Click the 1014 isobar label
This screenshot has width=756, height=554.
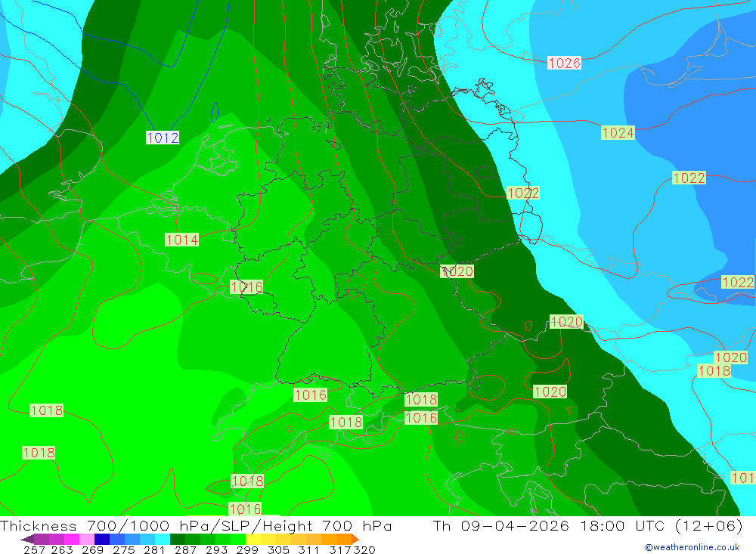pos(181,240)
